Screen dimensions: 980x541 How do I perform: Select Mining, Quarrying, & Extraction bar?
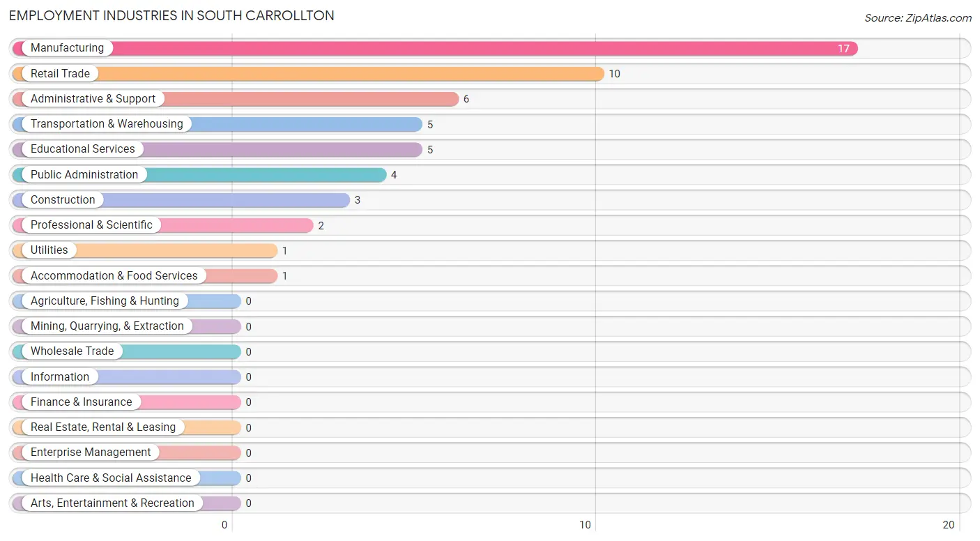[127, 326]
